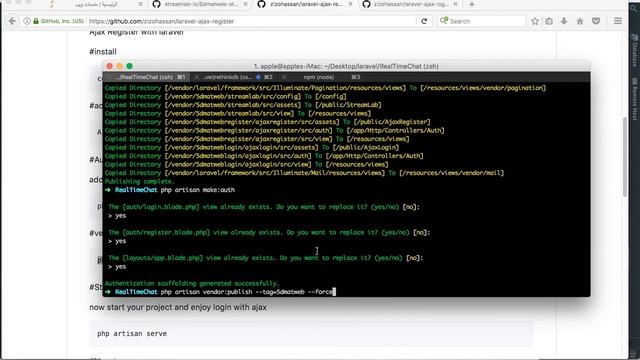Switch to the zizohassan/laravel-ajax-login browser tab
Image resolution: width=640 pixels, height=360 pixels.
tap(411, 4)
